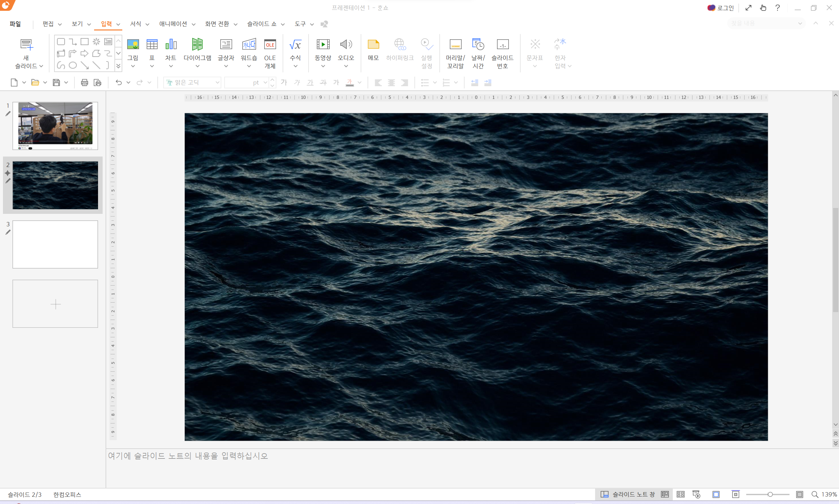Expand the 새 슬라이드 dropdown arrow

point(41,66)
